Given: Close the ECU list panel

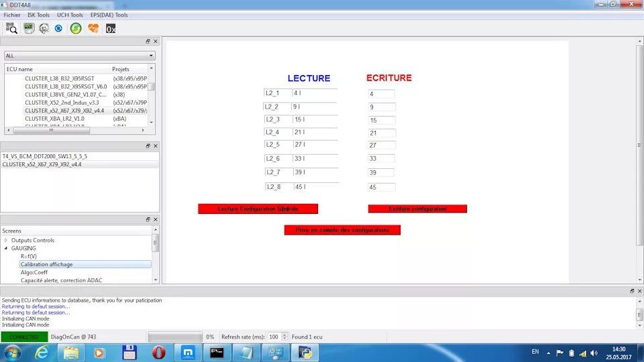Looking at the screenshot, I should [155, 42].
